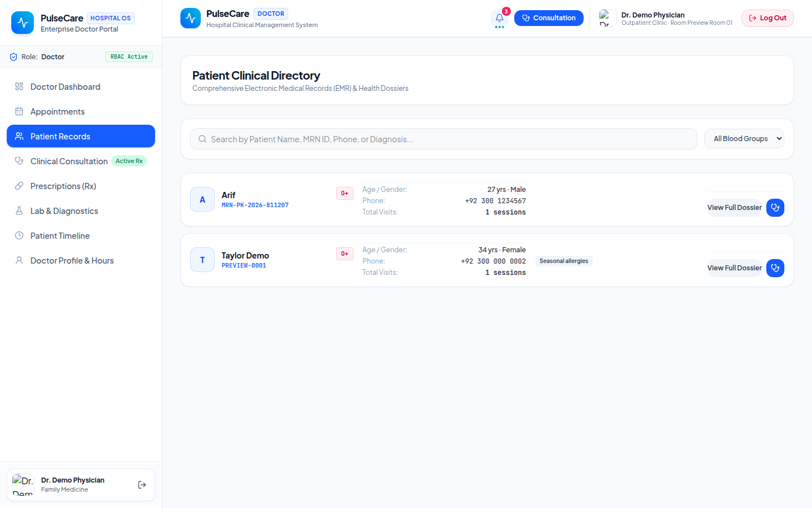This screenshot has height=508, width=812.
Task: Click the RBAC Active badge
Action: click(129, 57)
